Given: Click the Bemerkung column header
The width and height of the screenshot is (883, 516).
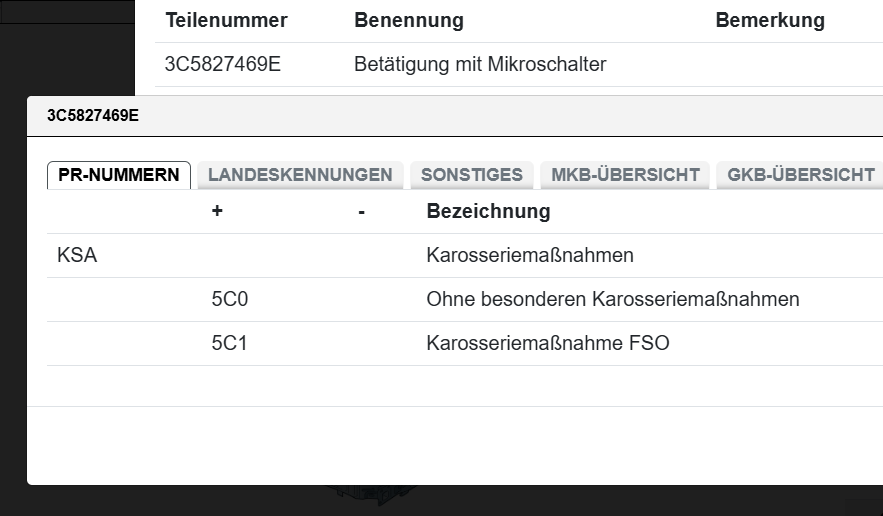Looking at the screenshot, I should (x=769, y=20).
